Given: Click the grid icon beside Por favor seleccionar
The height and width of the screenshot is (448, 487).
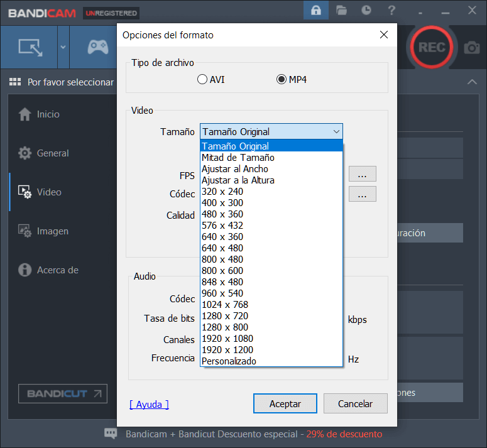Looking at the screenshot, I should 15,82.
